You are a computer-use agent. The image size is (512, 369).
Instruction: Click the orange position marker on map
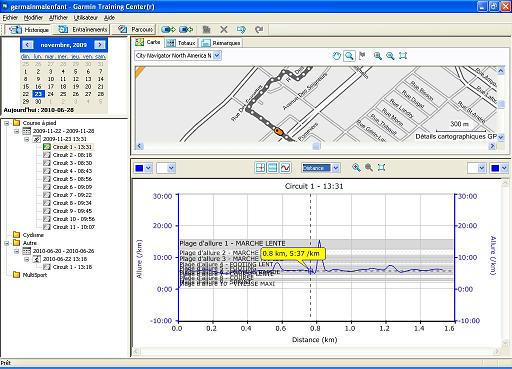[x=278, y=131]
